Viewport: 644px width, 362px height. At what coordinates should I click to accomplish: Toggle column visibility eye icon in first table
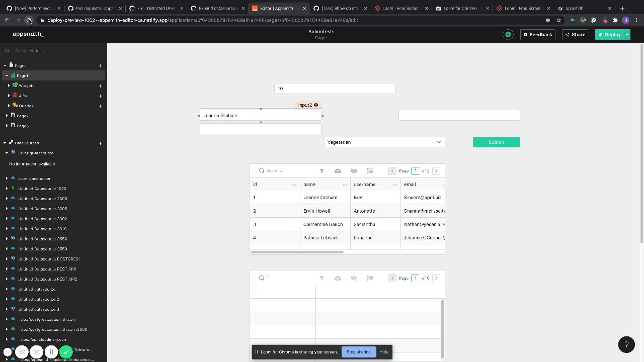click(354, 171)
